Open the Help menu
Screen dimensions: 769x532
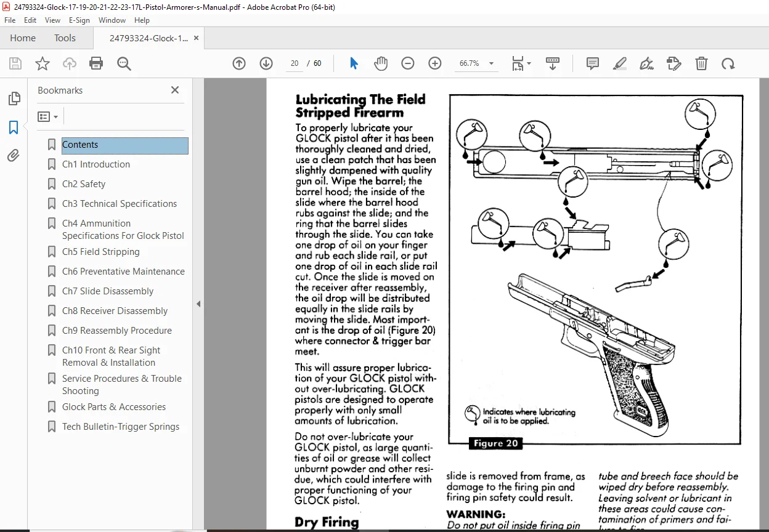click(x=142, y=20)
